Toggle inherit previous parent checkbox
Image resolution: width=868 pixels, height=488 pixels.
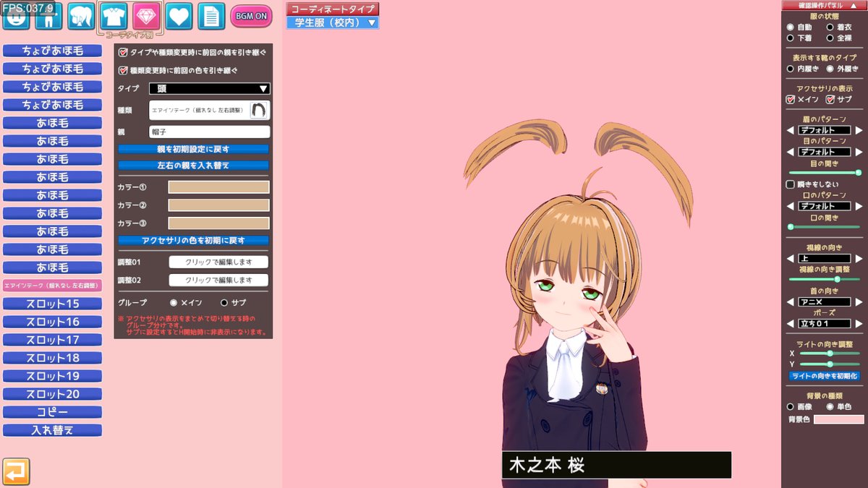[122, 53]
